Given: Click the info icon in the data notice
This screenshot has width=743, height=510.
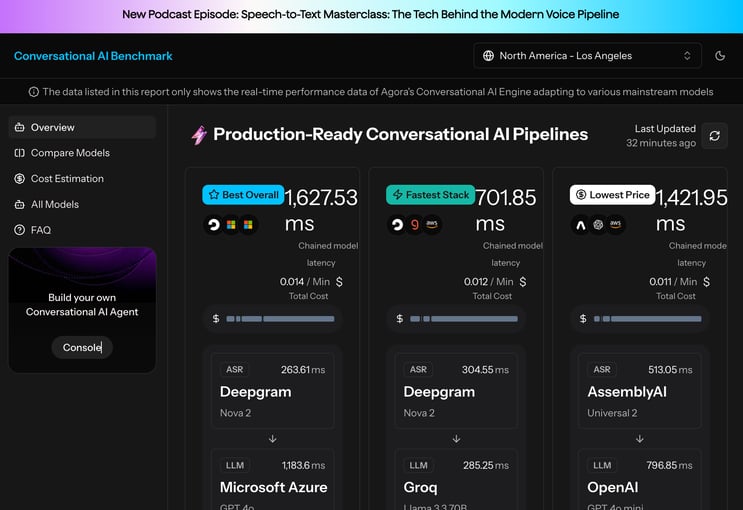Looking at the screenshot, I should pyautogui.click(x=34, y=92).
